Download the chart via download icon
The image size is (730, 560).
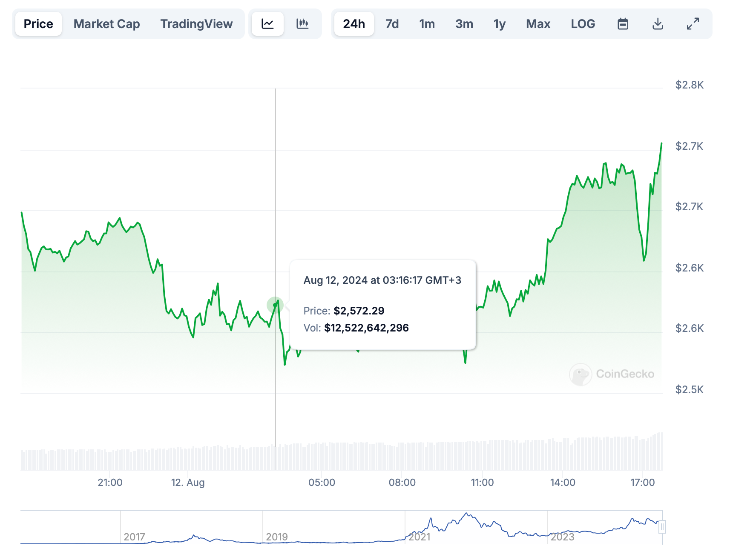[x=658, y=24]
